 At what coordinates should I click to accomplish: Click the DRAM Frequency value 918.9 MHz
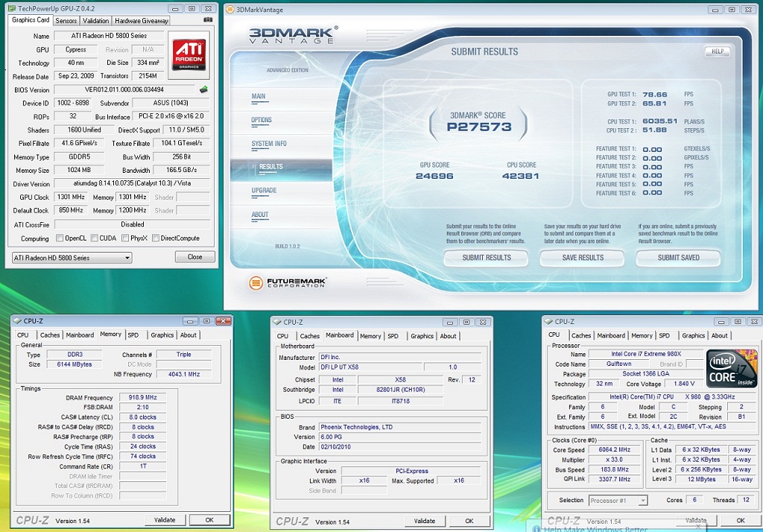coord(142,397)
